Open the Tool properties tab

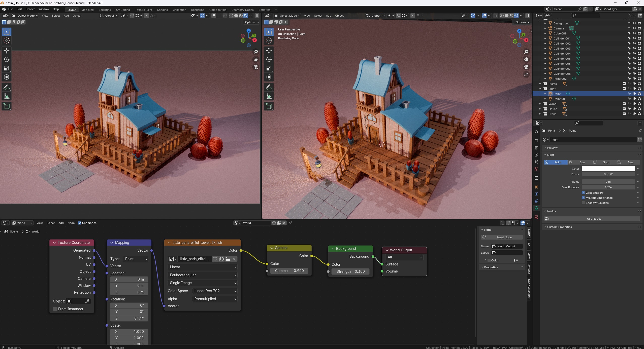click(x=536, y=131)
